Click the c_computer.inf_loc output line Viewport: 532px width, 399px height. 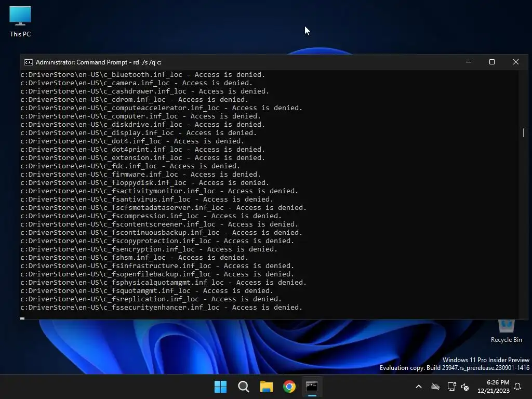point(140,116)
